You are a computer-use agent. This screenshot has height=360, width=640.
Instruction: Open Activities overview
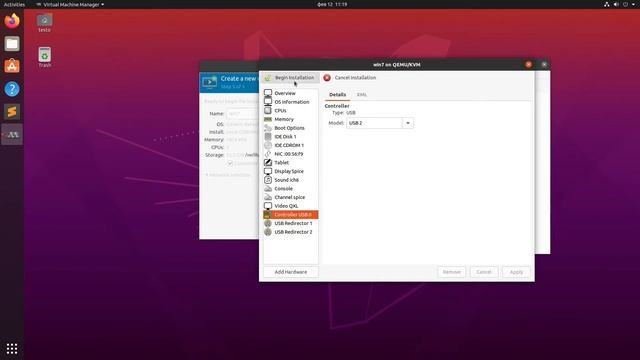(14, 4)
